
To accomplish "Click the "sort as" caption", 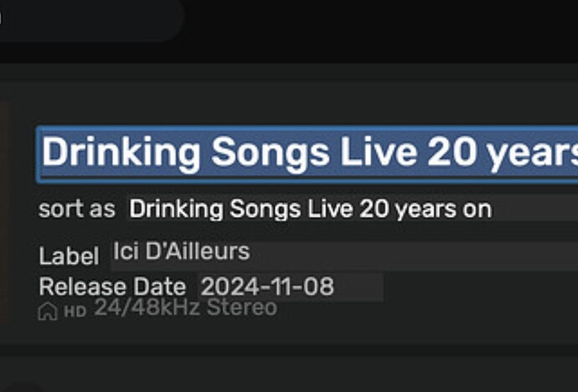I will [77, 209].
